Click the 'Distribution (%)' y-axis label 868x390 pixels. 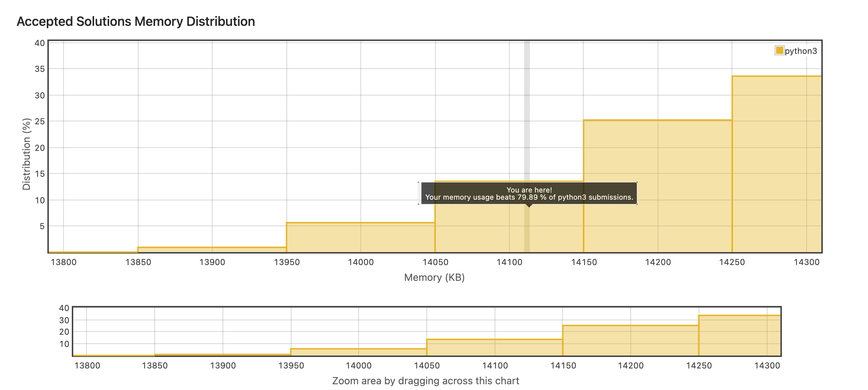point(27,154)
